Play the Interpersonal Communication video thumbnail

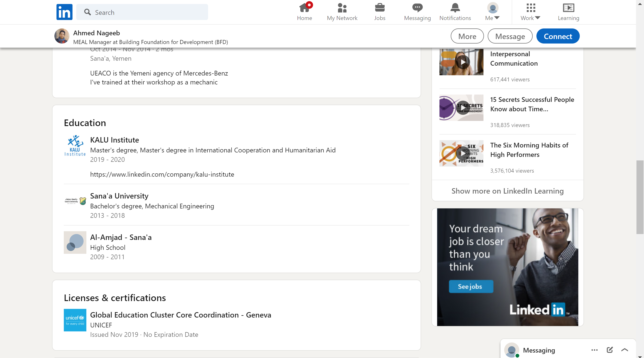point(461,62)
